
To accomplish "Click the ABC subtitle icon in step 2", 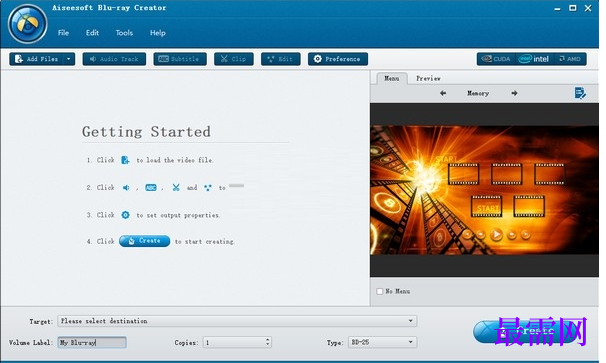I will tap(151, 188).
